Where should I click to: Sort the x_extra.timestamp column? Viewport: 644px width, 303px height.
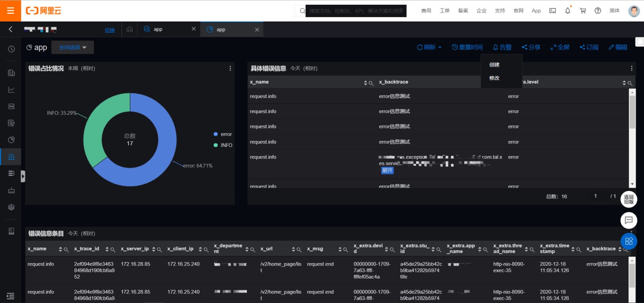tap(573, 249)
